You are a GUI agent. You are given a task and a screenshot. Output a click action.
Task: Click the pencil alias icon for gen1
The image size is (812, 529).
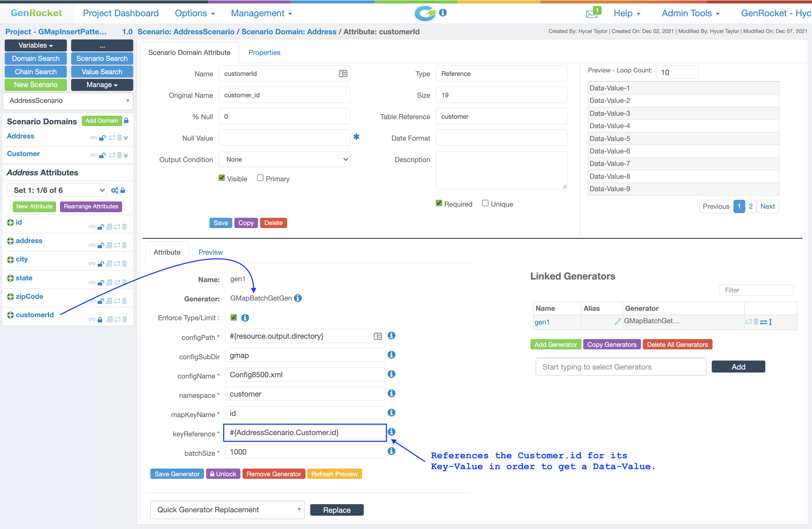coord(617,321)
